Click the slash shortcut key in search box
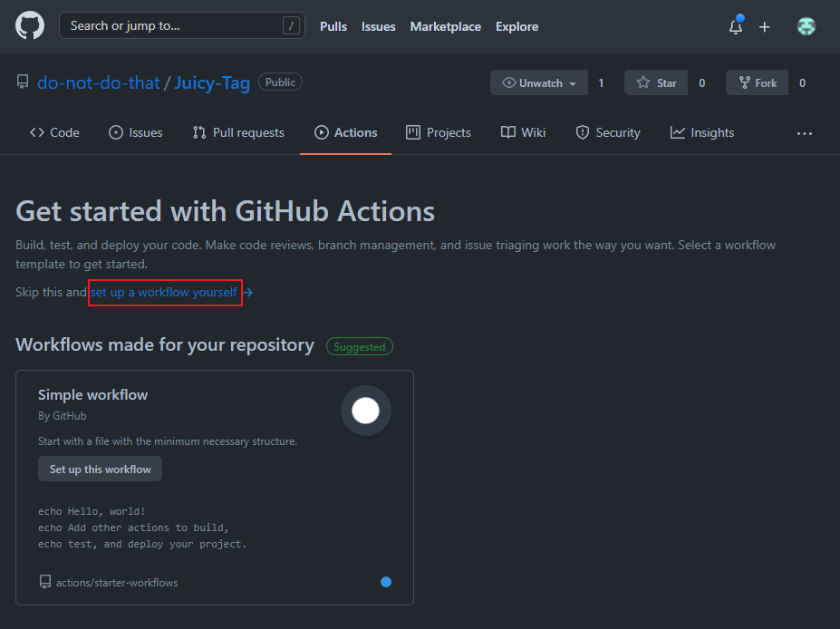Screen dimensions: 840x629 [x=291, y=25]
